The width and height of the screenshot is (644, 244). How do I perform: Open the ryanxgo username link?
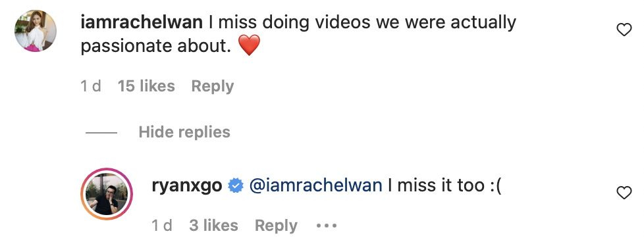point(187,185)
